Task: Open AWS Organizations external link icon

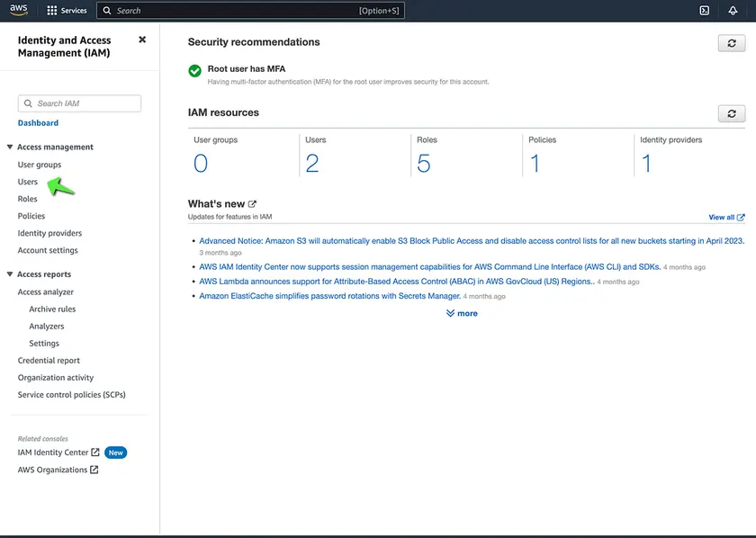Action: 94,470
